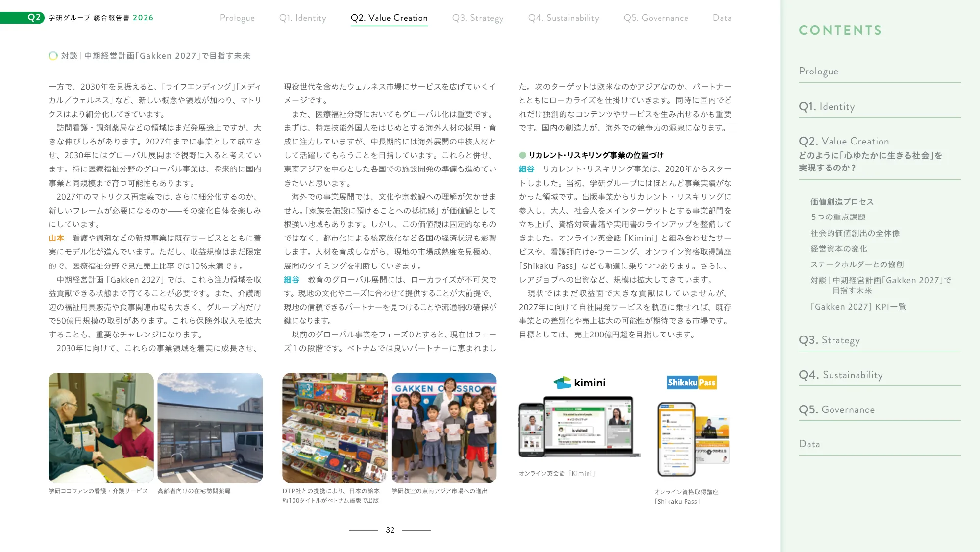Click green bullet before リカレント・リスキリング heading

point(522,155)
